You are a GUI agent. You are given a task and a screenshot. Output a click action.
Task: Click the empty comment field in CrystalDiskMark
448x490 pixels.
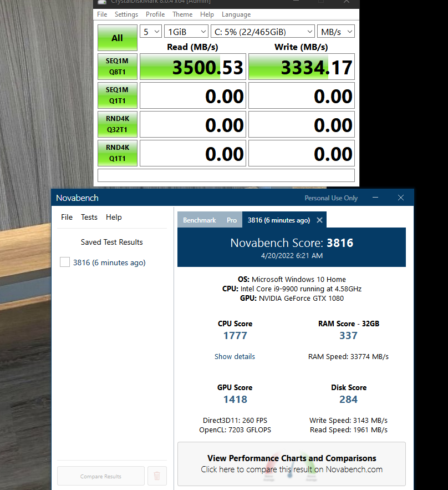(x=226, y=175)
